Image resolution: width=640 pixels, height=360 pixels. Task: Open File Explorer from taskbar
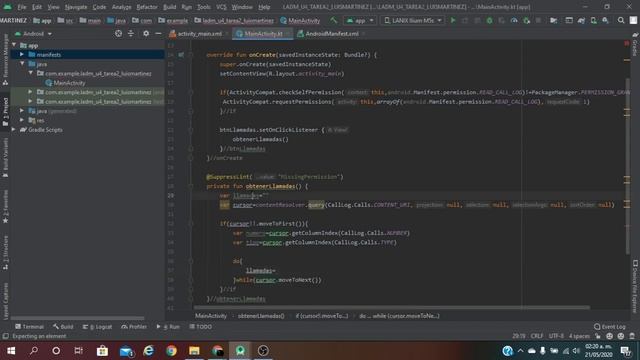(194, 351)
